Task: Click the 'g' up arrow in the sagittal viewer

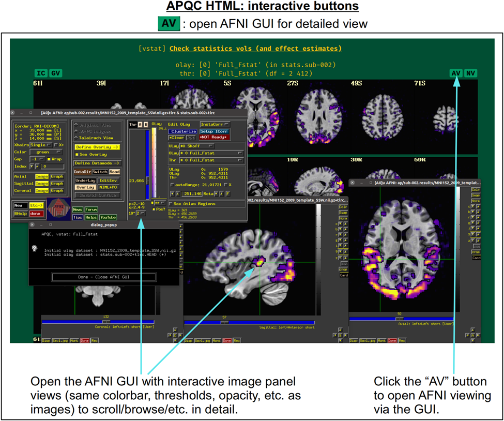Action: [345, 240]
